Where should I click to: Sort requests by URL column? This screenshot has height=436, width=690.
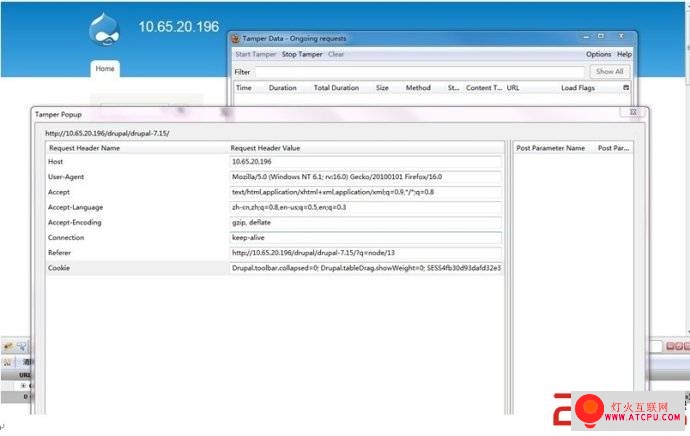pos(513,88)
